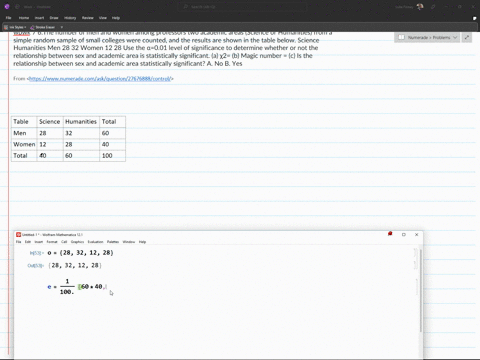Click the Women Science cell value 12
This screenshot has width=480, height=360.
coord(50,144)
